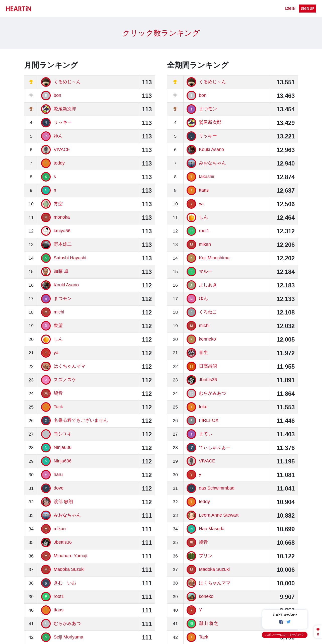
Task: Share on Twitter via popup icon
Action: point(288,622)
